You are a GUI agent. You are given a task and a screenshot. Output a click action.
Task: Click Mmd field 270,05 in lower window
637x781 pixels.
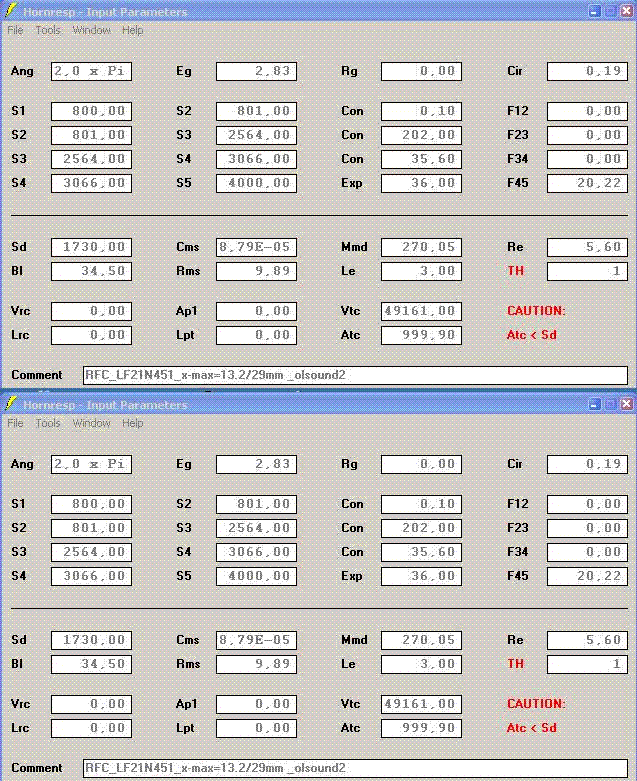click(421, 640)
